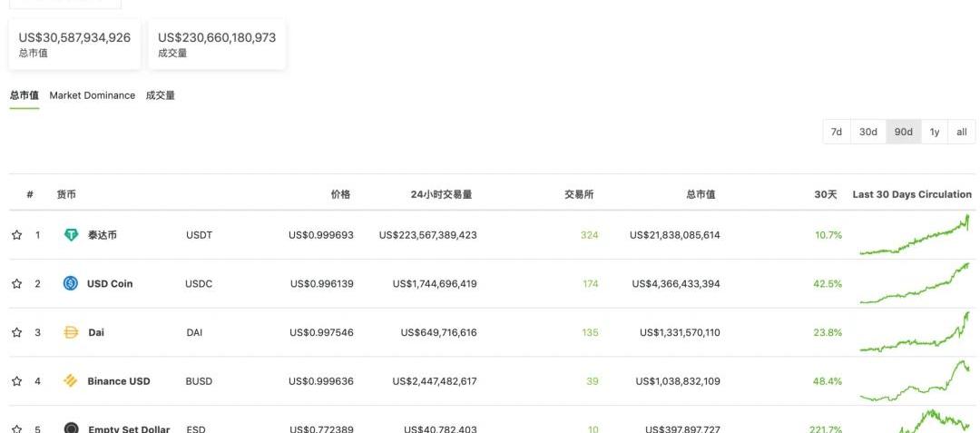Click the 174 exchanges count for USDC
Viewport: 980px width, 433px height.
590,283
